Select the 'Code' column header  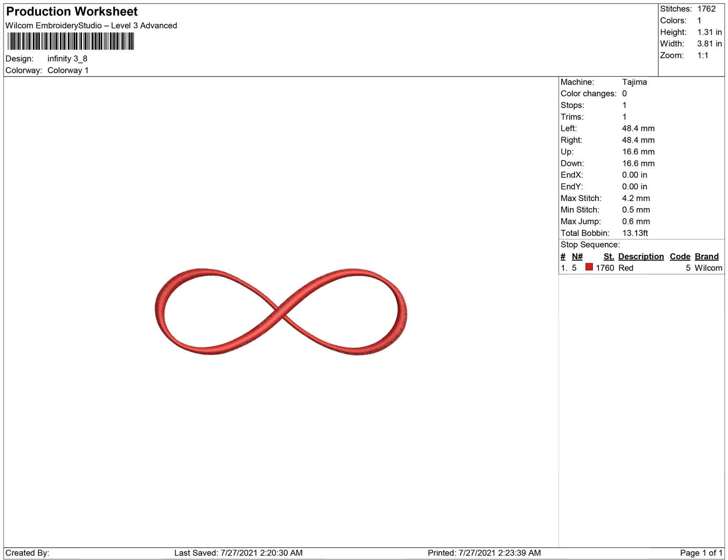click(x=680, y=257)
